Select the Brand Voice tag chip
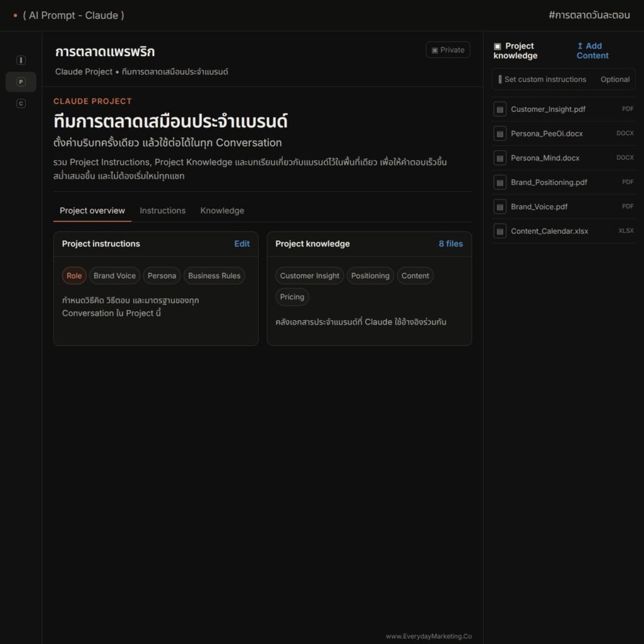Viewport: 644px width, 644px height. [114, 275]
